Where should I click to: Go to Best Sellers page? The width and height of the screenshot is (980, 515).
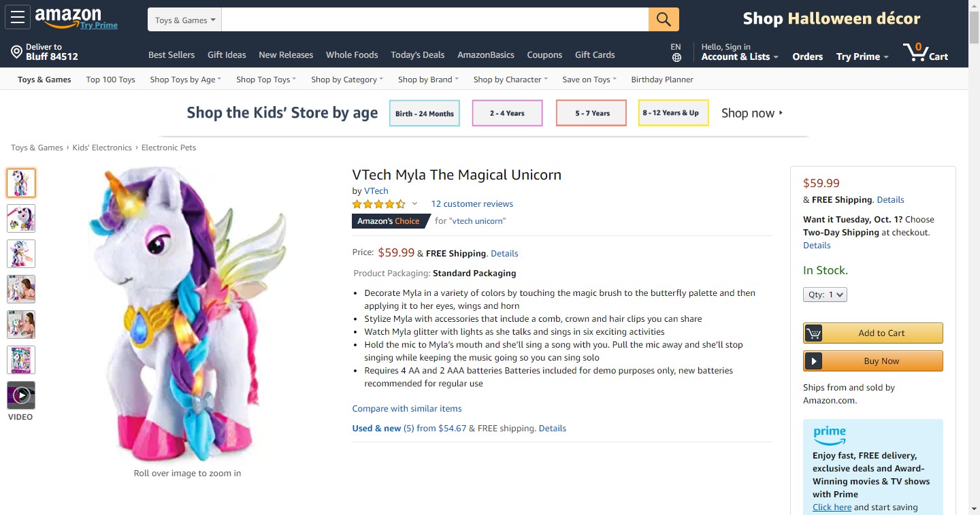171,55
